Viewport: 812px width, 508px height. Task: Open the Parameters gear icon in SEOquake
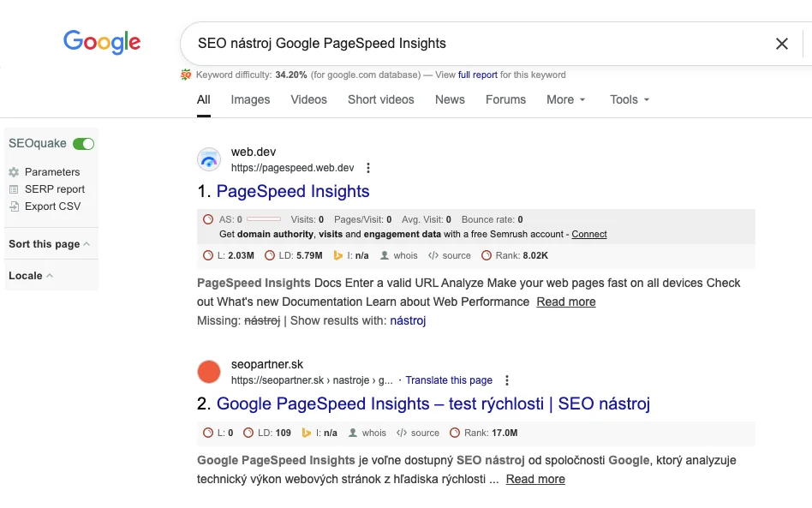[x=14, y=172]
